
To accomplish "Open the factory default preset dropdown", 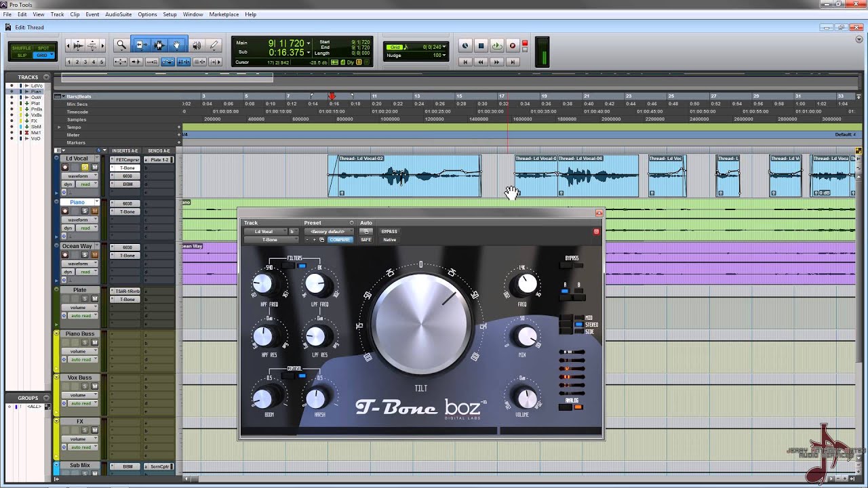I will click(x=329, y=232).
